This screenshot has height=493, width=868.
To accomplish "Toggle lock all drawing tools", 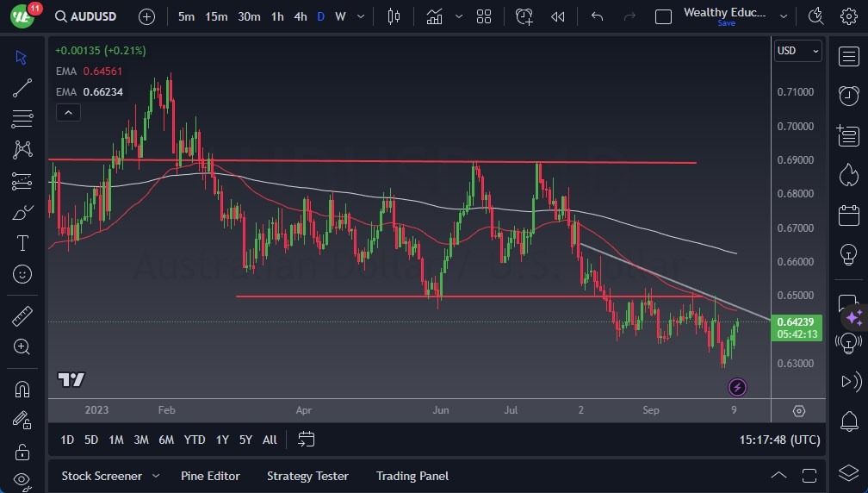I will tap(22, 451).
